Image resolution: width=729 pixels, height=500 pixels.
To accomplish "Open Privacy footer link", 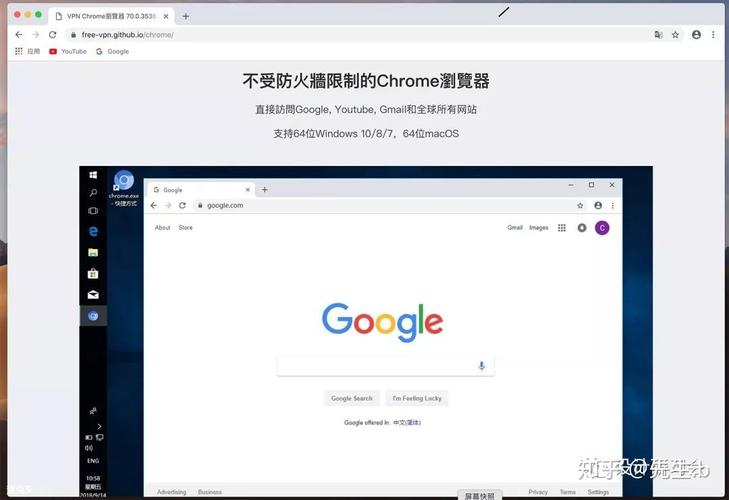I will (537, 492).
